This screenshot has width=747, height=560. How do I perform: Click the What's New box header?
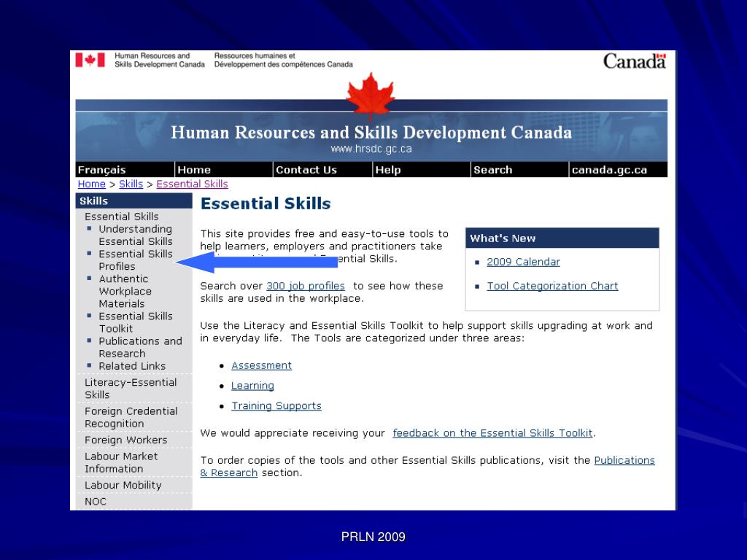pyautogui.click(x=562, y=238)
